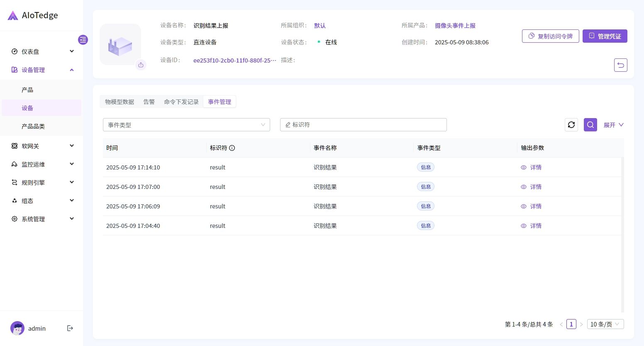644x346 pixels.
Task: Click the back arrow icon button
Action: (621, 65)
